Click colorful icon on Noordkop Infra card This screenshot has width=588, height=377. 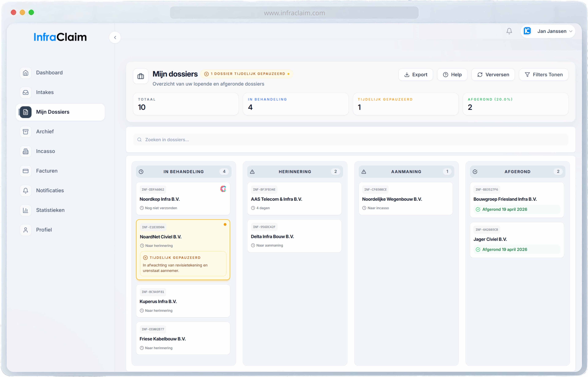(223, 189)
